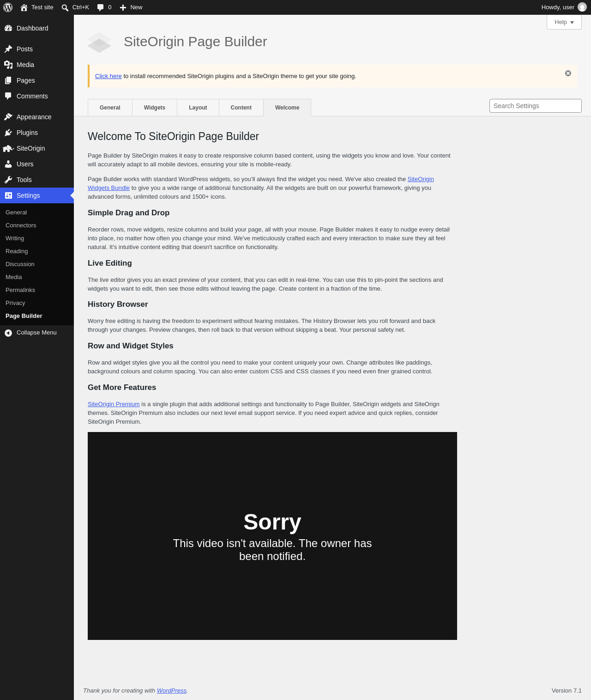
Task: Click the Pages stacked-sheets icon
Action: point(8,80)
